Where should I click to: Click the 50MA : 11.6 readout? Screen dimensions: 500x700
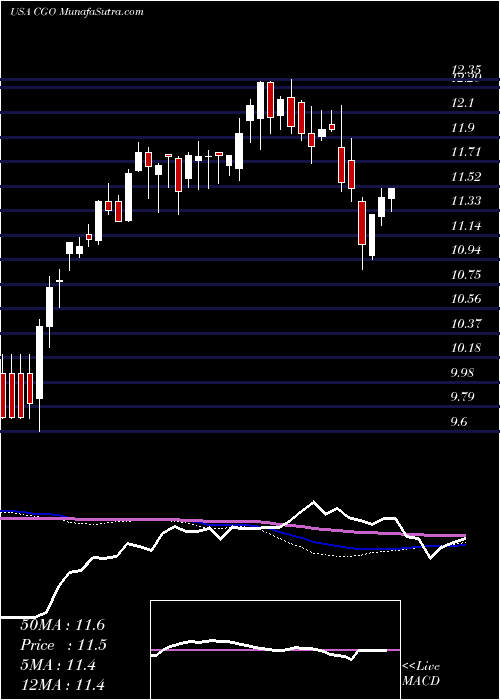click(x=62, y=624)
